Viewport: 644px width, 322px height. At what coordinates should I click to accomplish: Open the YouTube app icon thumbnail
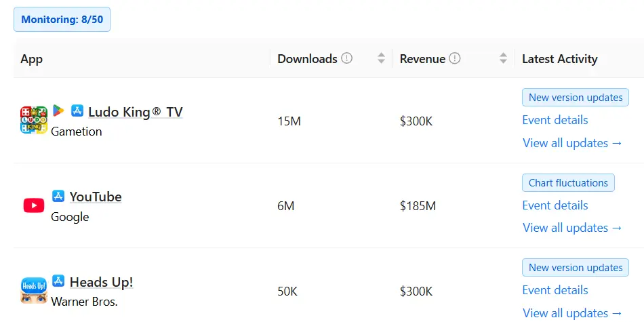(x=34, y=205)
